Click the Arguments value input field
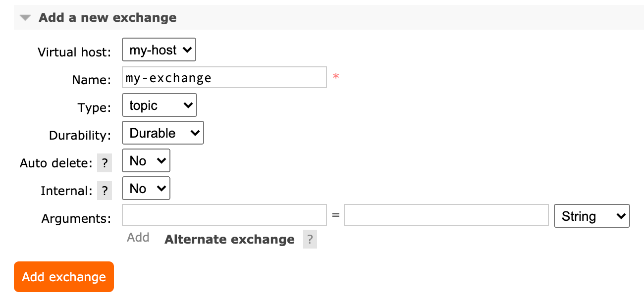This screenshot has width=644, height=303. pyautogui.click(x=446, y=215)
